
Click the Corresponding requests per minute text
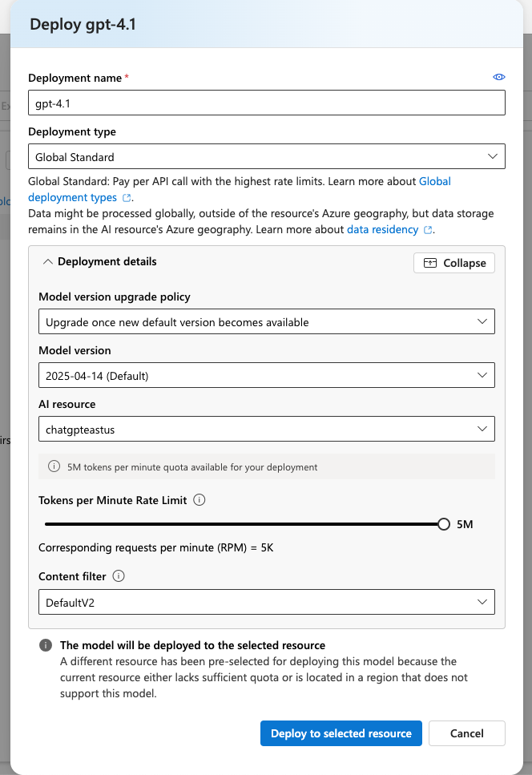[156, 547]
